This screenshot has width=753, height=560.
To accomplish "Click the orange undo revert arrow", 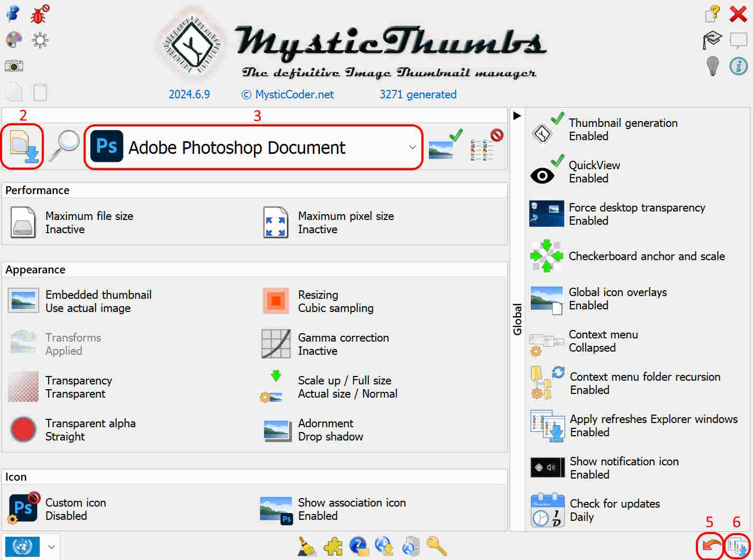I will tap(711, 546).
